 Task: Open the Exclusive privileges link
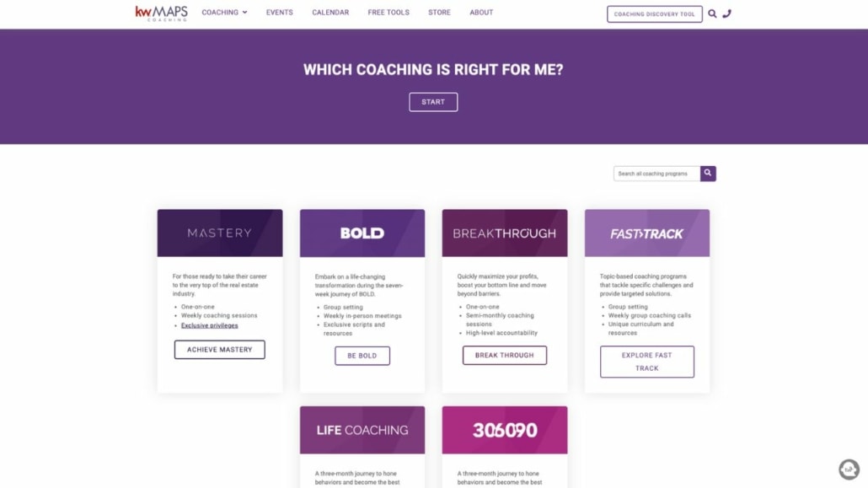(209, 324)
